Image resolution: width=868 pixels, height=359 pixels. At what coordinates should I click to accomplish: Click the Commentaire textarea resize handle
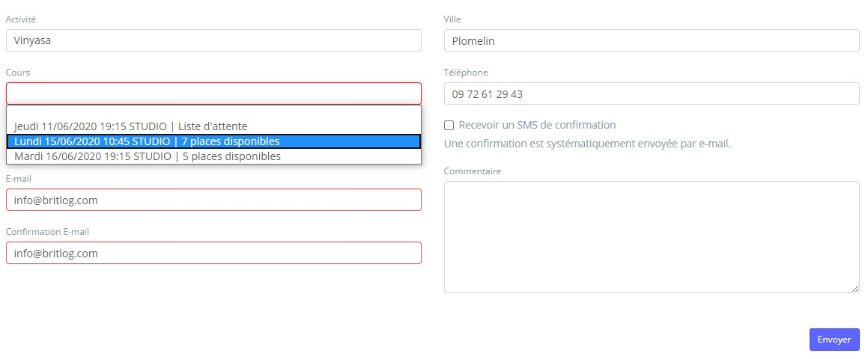tap(855, 289)
